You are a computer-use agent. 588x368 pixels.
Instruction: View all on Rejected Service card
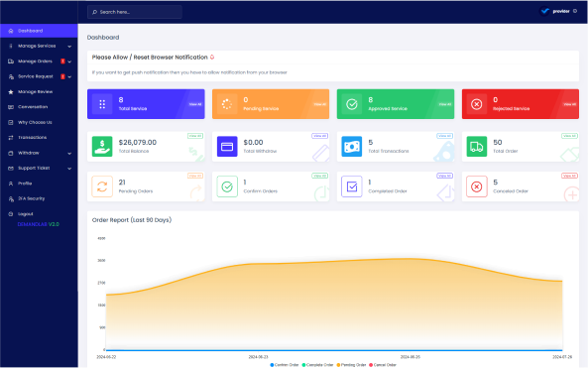pos(569,104)
